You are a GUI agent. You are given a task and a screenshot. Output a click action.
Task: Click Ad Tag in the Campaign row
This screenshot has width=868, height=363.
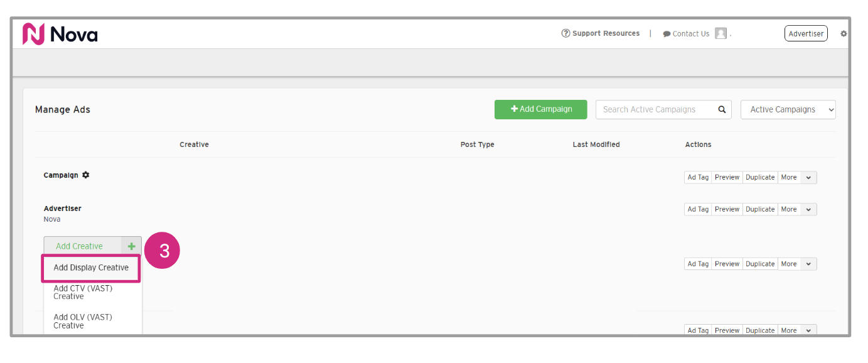[698, 178]
